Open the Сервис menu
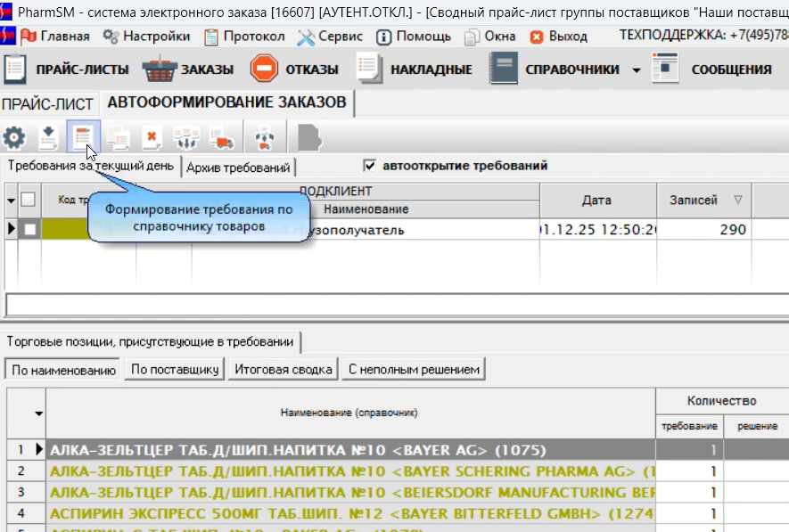The width and height of the screenshot is (789, 532). [331, 37]
